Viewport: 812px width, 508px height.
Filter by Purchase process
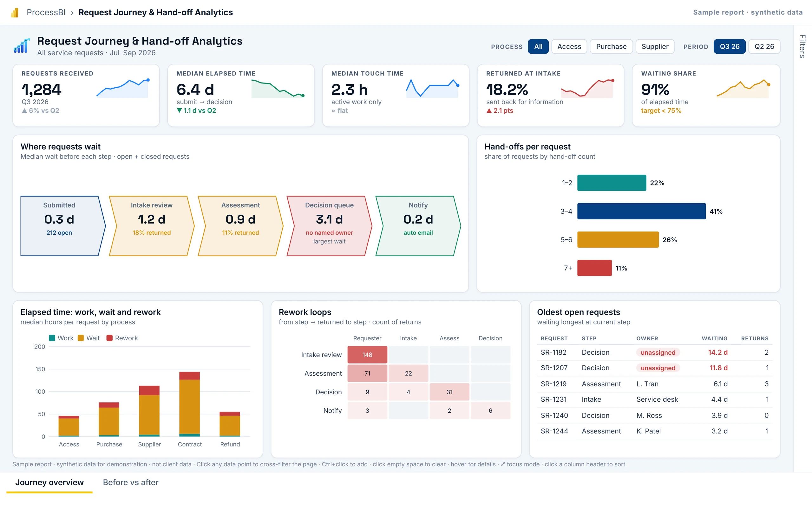pyautogui.click(x=611, y=46)
